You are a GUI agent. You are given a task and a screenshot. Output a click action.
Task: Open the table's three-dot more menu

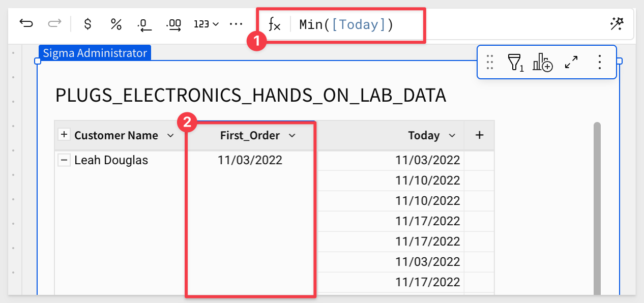point(599,63)
